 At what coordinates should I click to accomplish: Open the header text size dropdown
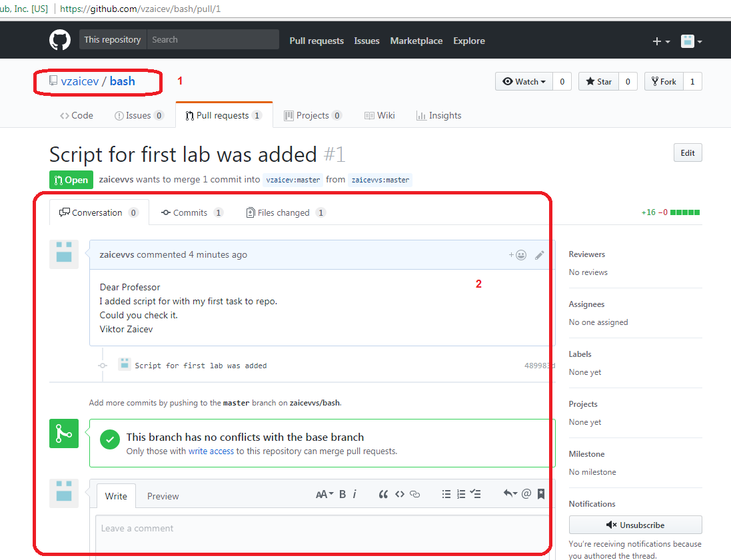(325, 494)
